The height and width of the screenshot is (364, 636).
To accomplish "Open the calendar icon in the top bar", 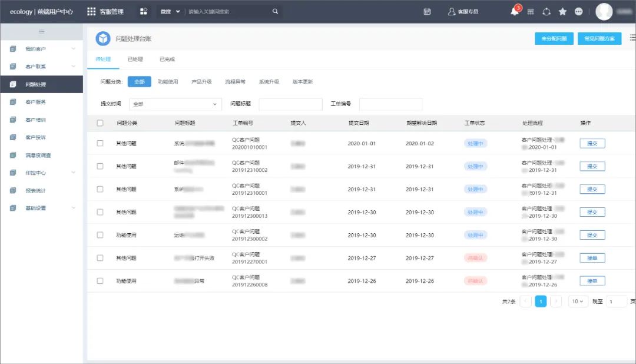I will point(427,12).
